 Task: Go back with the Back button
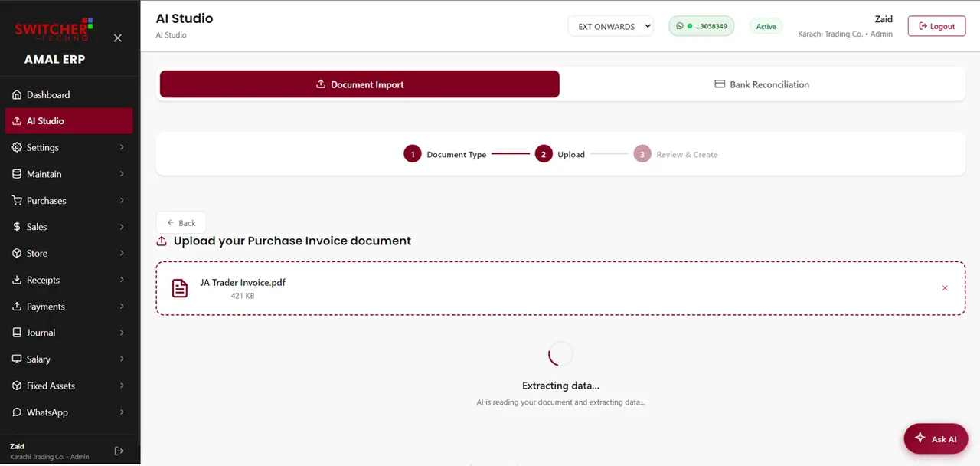181,223
